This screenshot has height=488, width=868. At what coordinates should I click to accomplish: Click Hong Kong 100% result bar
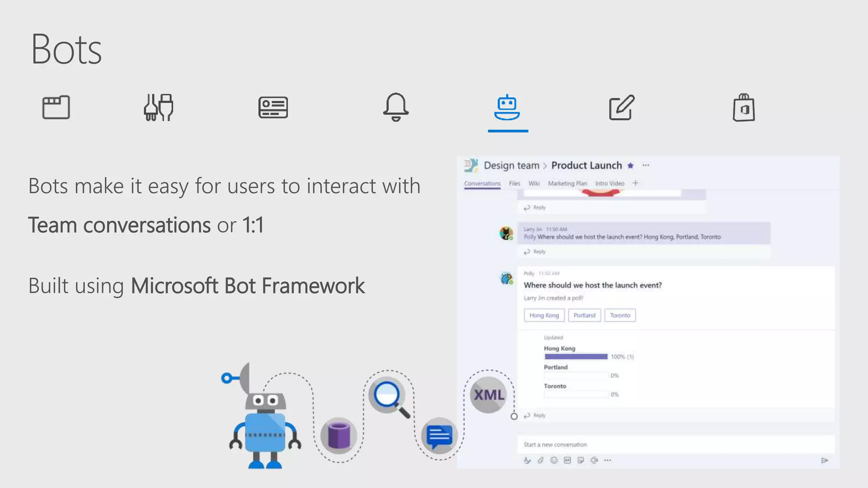[576, 357]
